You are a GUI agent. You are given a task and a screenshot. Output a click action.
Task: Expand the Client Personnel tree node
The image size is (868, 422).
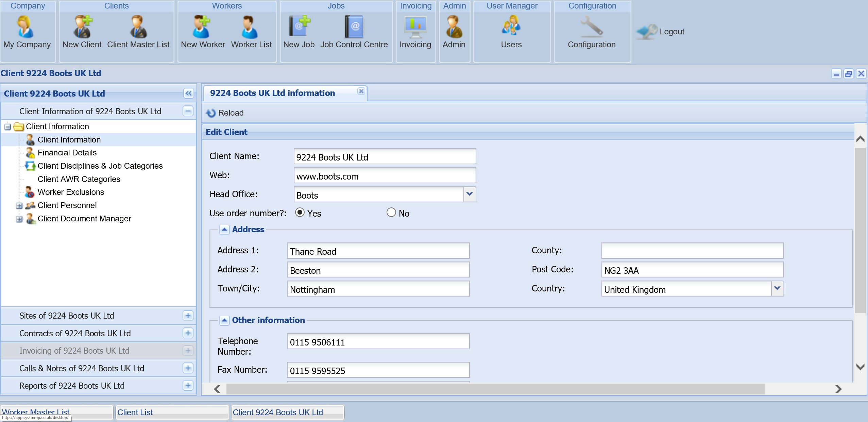pyautogui.click(x=19, y=206)
